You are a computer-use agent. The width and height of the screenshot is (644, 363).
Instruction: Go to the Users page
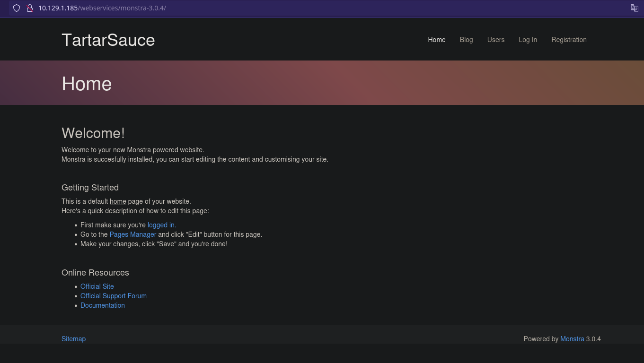(x=495, y=40)
